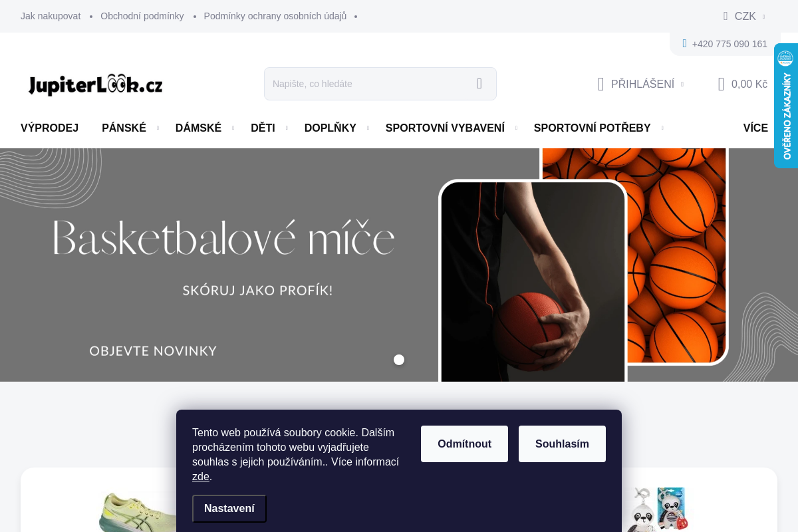Screen dimensions: 798x532
Task: Select the banner carousel dot indicator
Action: (x=399, y=360)
